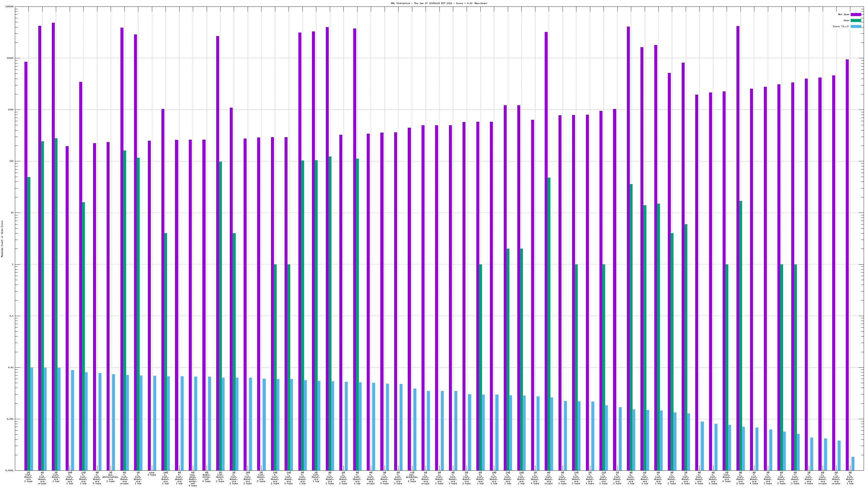Click the 'dnsbl.sorbs.net 4 hops' x-axis label
The image size is (868, 488).
[x=206, y=477]
